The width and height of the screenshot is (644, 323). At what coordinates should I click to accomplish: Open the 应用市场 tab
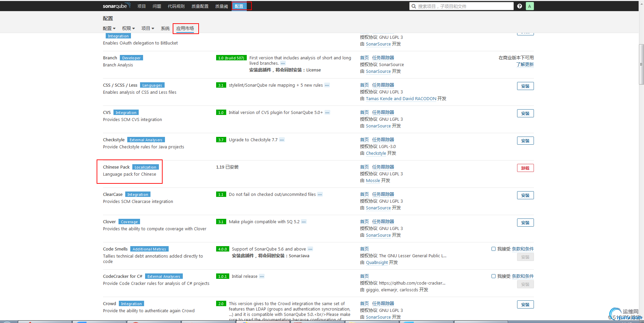pos(185,28)
